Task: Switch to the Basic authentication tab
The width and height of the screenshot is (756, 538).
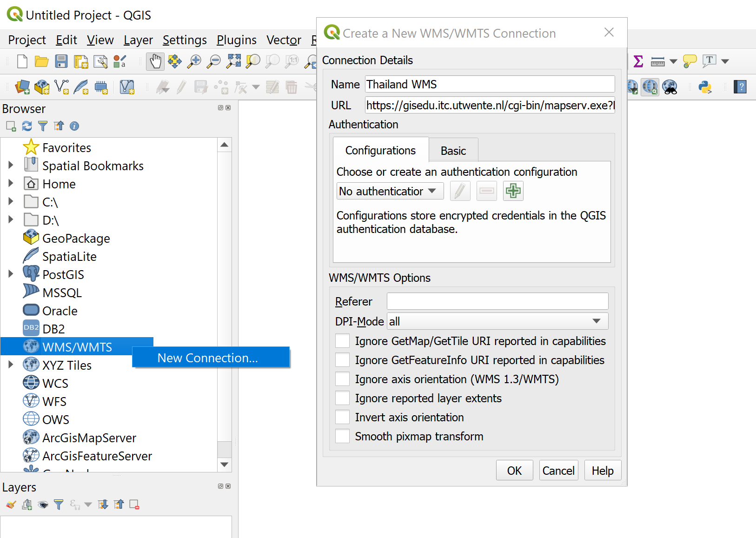Action: (453, 150)
